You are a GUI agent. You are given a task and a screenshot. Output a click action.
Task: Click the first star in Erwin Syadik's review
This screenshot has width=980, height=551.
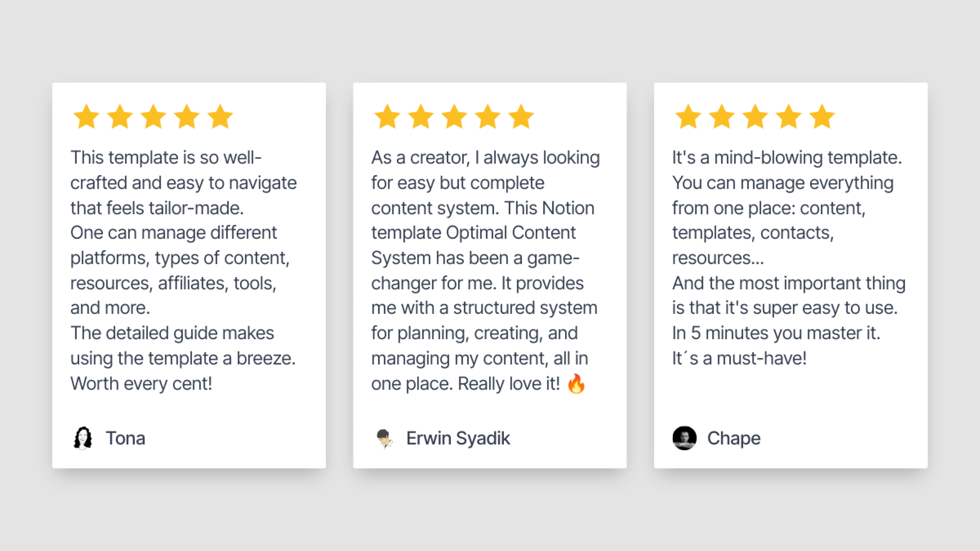coord(387,117)
